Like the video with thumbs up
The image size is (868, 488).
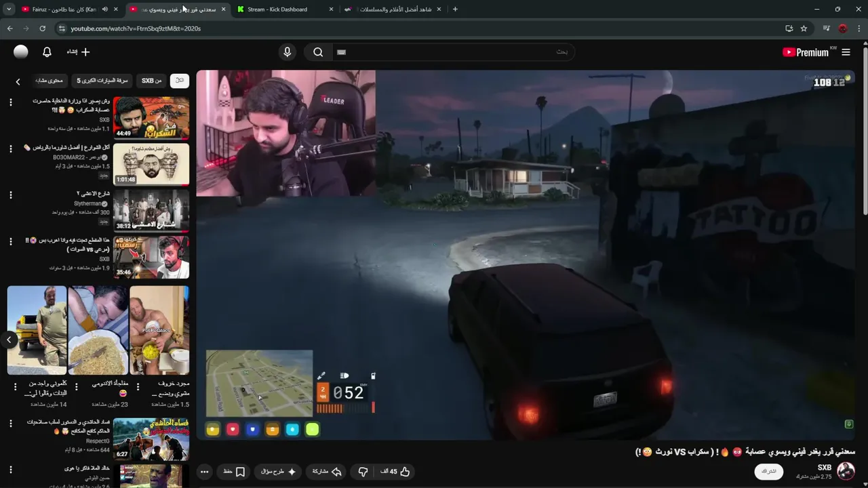[395, 472]
